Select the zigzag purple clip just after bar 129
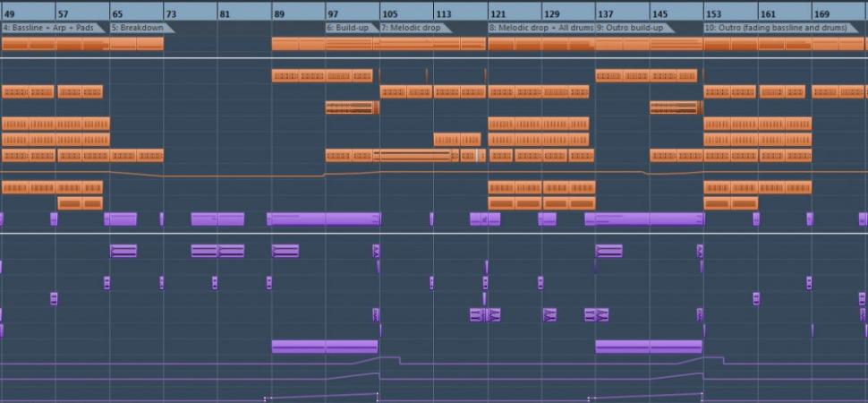868x403 pixels. click(549, 315)
